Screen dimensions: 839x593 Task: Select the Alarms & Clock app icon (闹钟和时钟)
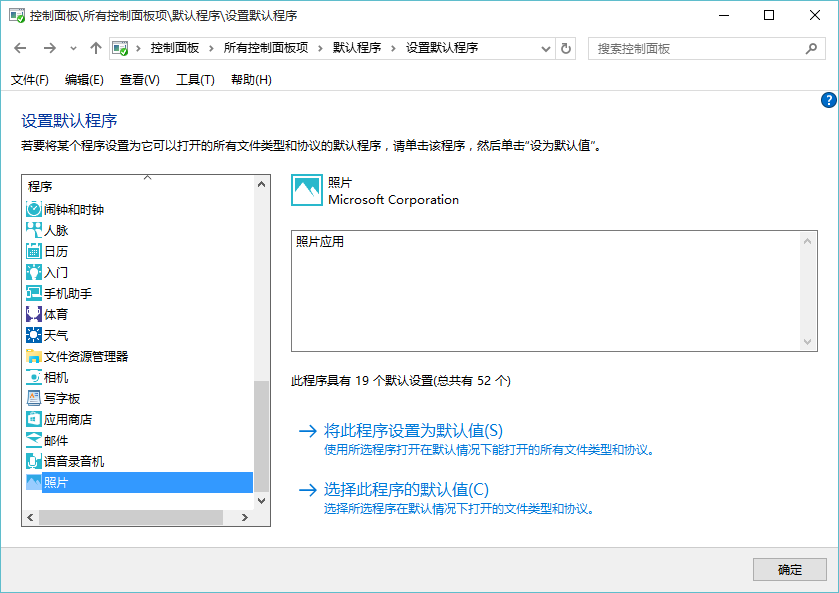pyautogui.click(x=34, y=209)
